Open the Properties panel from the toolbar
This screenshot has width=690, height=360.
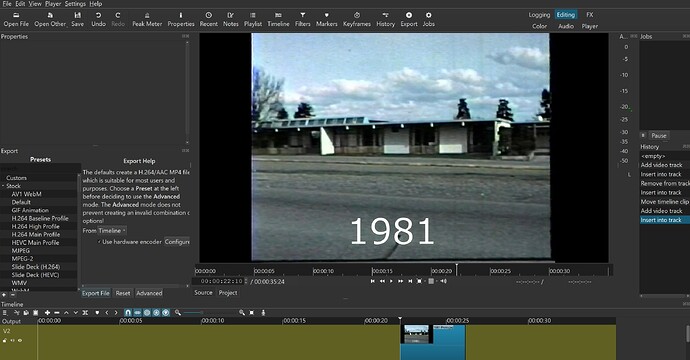(181, 20)
